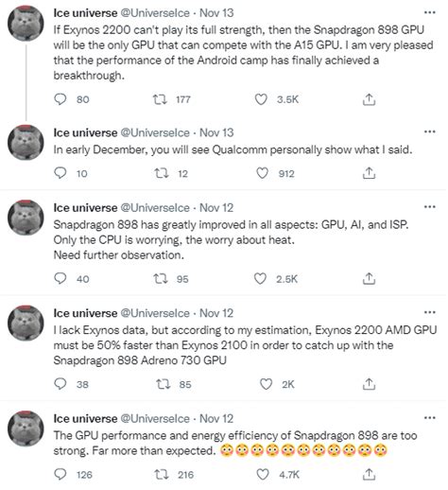
Task: Open @UniverseIce handle on first tweet
Action: click(155, 13)
